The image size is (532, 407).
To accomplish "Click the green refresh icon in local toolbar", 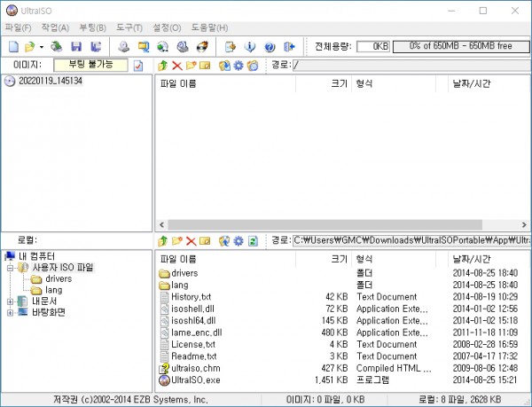I will [x=253, y=241].
